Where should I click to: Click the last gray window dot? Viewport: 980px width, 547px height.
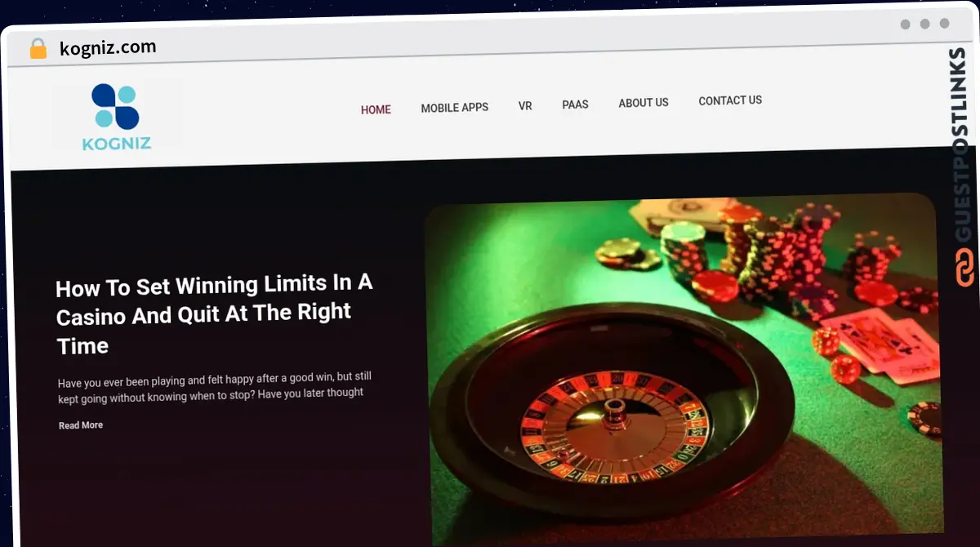[x=944, y=24]
